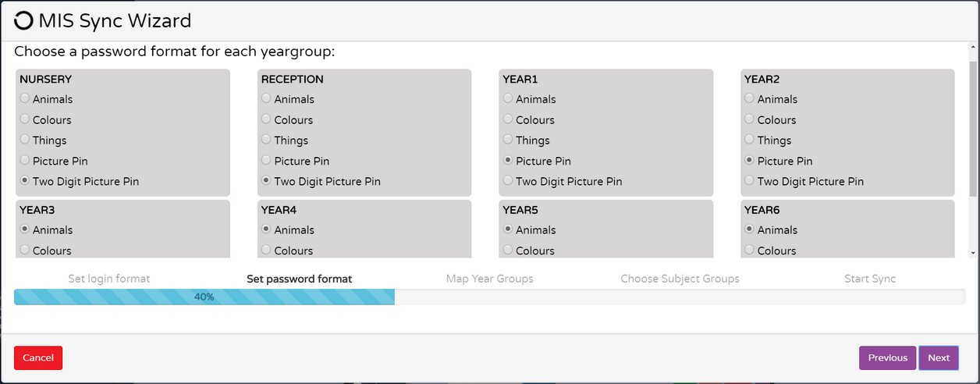This screenshot has height=384, width=980.
Task: Open the Map Year Groups step
Action: [x=489, y=279]
